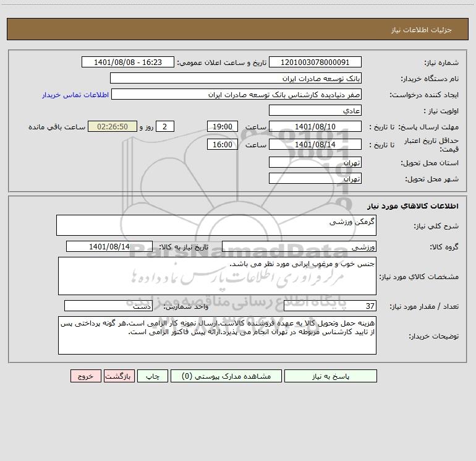
Task: Click the جزئیات اطلاعات نیاز header title
Action: click(x=422, y=30)
